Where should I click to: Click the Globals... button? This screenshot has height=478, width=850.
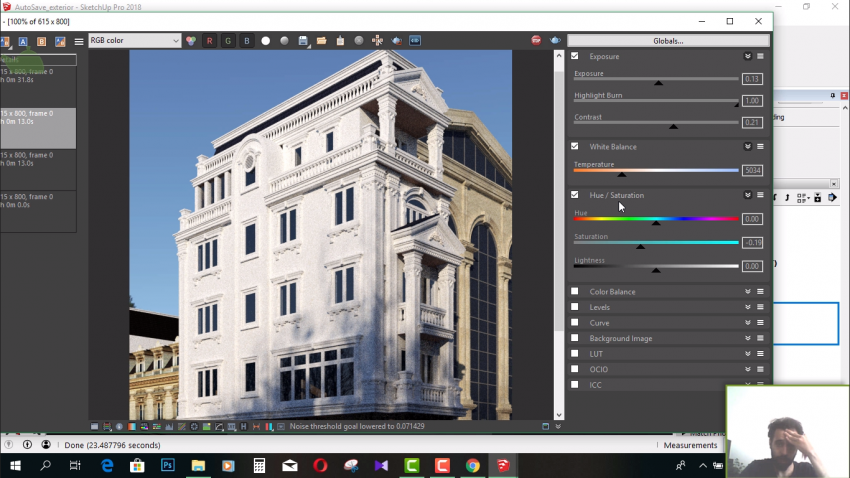pos(668,41)
